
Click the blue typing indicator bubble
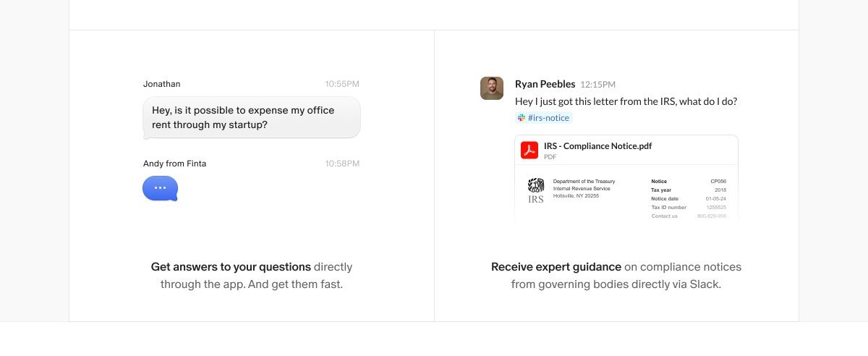coord(160,188)
